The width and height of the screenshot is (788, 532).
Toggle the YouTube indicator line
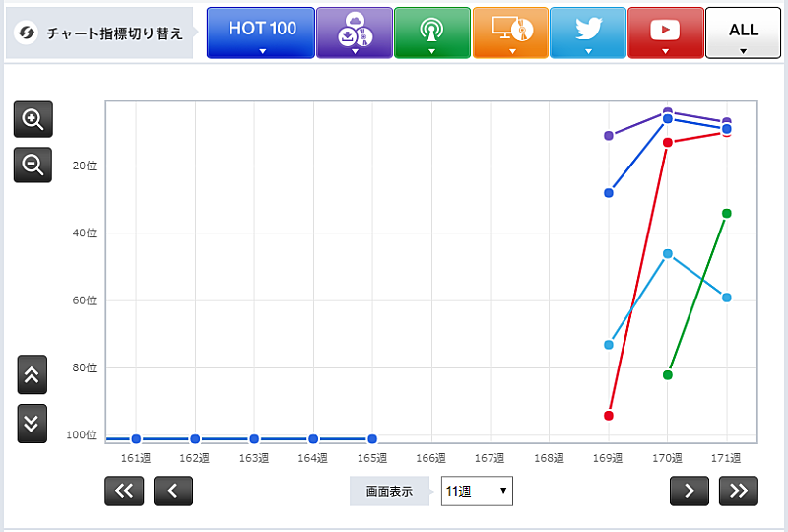[x=665, y=33]
